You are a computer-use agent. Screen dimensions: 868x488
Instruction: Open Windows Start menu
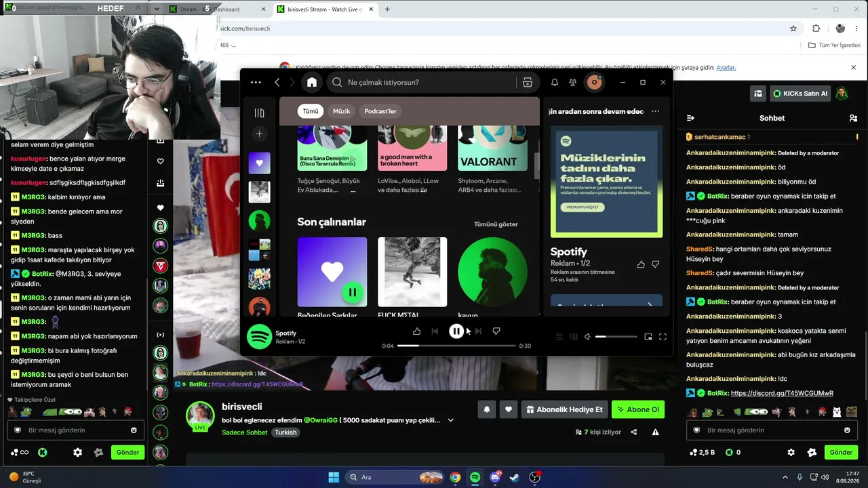(334, 477)
